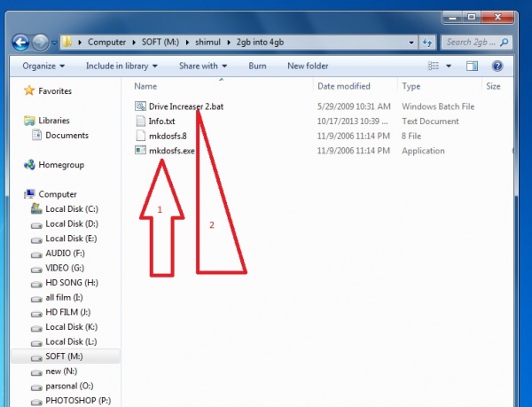Open the Organize menu
This screenshot has height=407, width=532.
(x=43, y=66)
